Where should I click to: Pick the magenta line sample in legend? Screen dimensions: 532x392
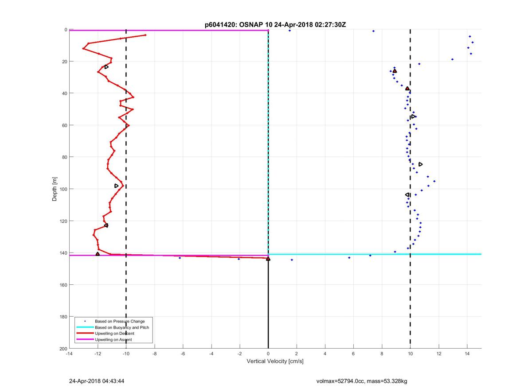85,339
